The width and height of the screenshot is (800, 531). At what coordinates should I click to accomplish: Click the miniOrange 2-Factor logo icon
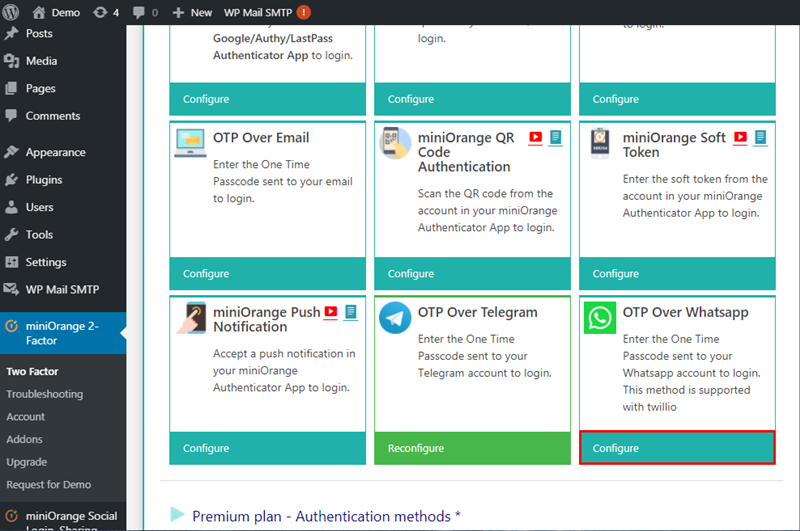click(x=11, y=326)
